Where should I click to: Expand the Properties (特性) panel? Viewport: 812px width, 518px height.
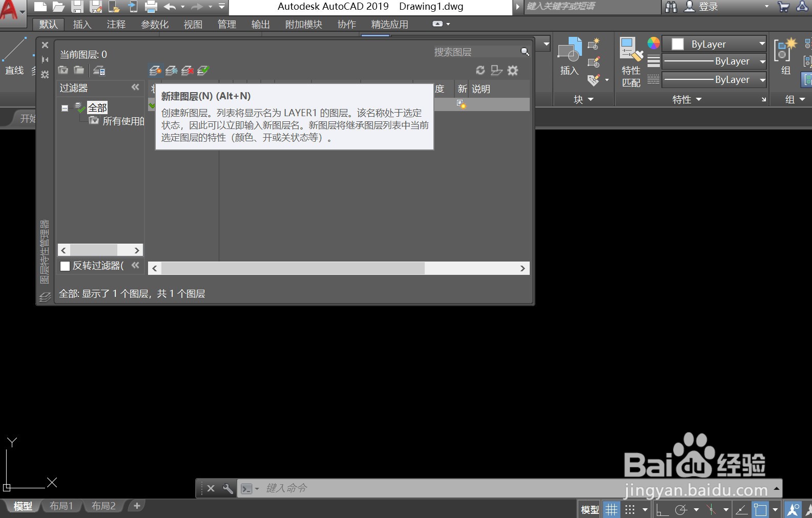687,99
